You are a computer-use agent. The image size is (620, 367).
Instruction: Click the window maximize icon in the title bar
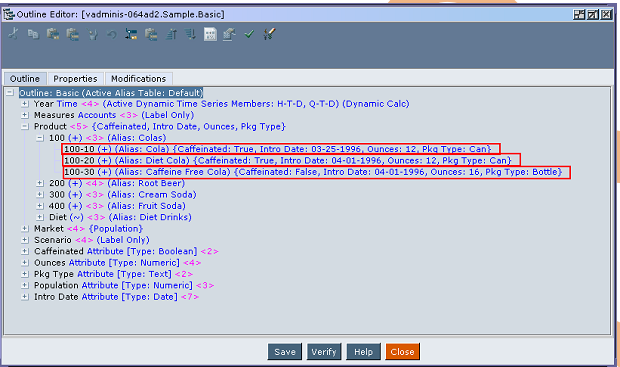coord(593,15)
